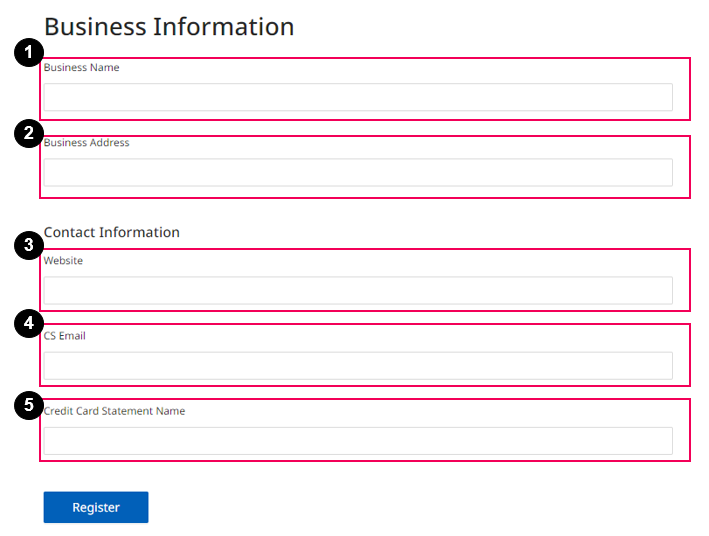Click the 'Business Name' field label
This screenshot has width=709, height=536.
click(x=82, y=68)
